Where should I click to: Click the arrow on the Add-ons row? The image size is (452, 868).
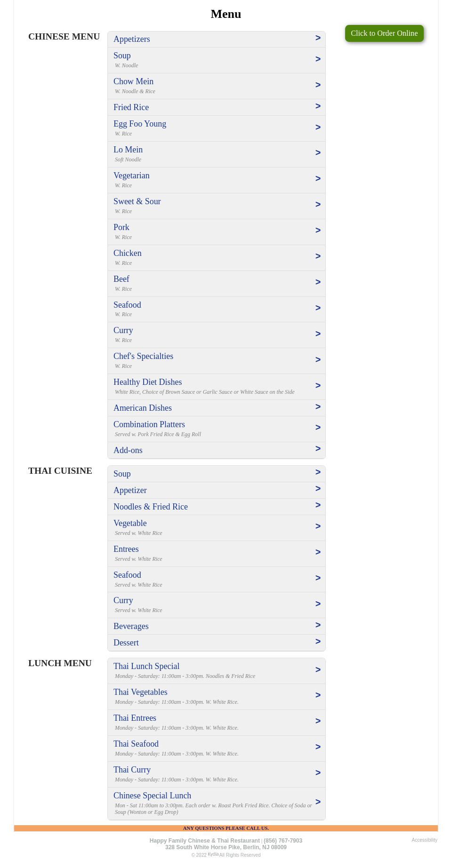coord(318,449)
